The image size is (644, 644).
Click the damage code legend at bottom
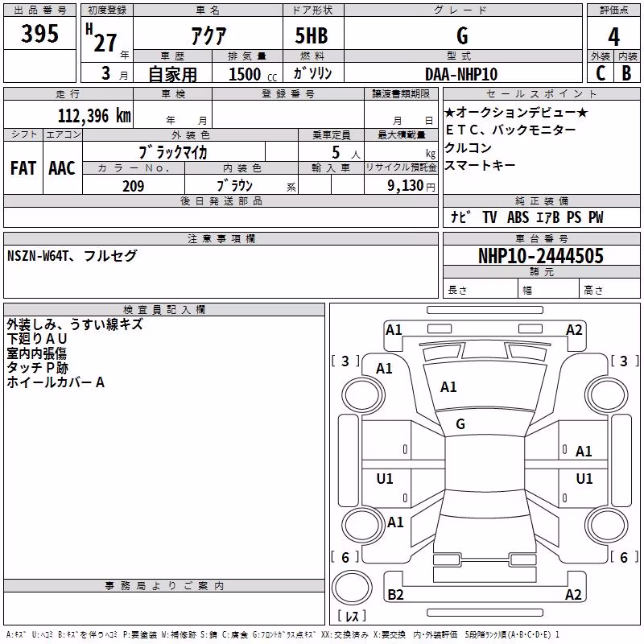(283, 634)
